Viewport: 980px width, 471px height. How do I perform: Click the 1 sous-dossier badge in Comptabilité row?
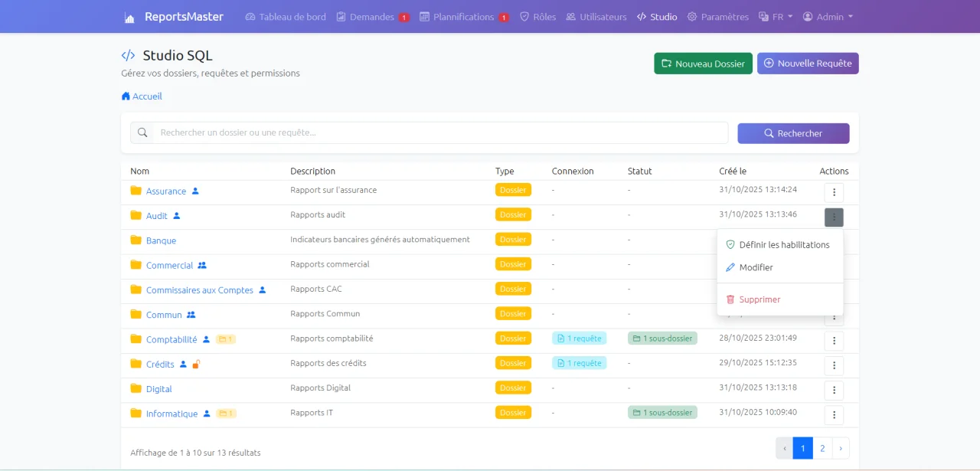click(x=662, y=338)
